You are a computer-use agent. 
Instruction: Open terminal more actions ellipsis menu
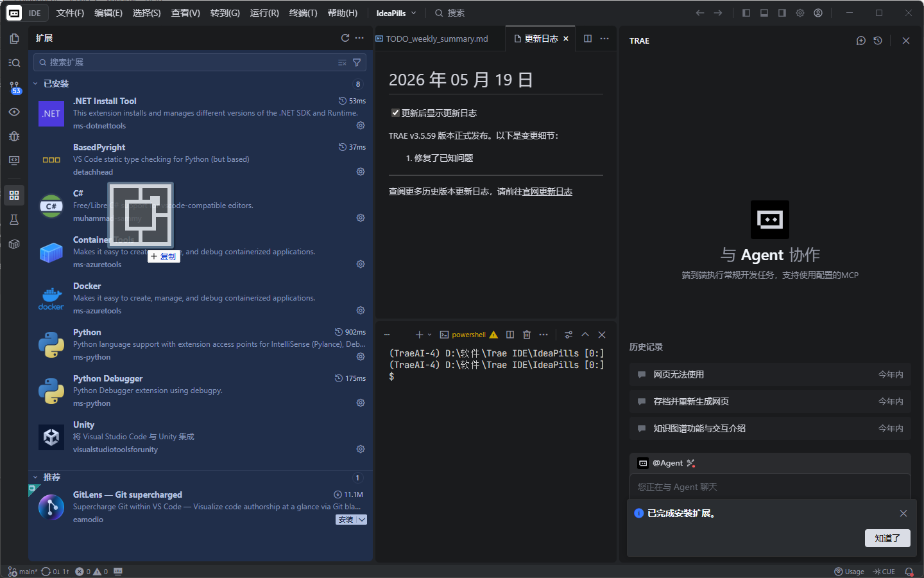(x=543, y=335)
